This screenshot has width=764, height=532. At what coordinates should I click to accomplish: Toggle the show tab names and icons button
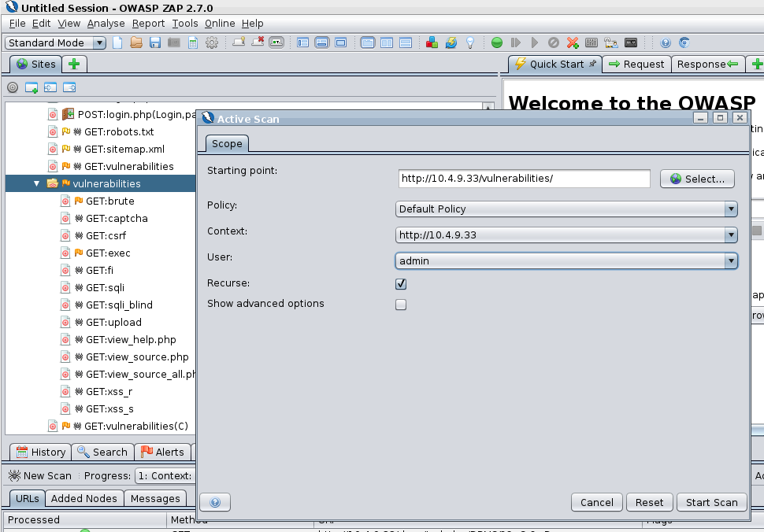(x=276, y=42)
